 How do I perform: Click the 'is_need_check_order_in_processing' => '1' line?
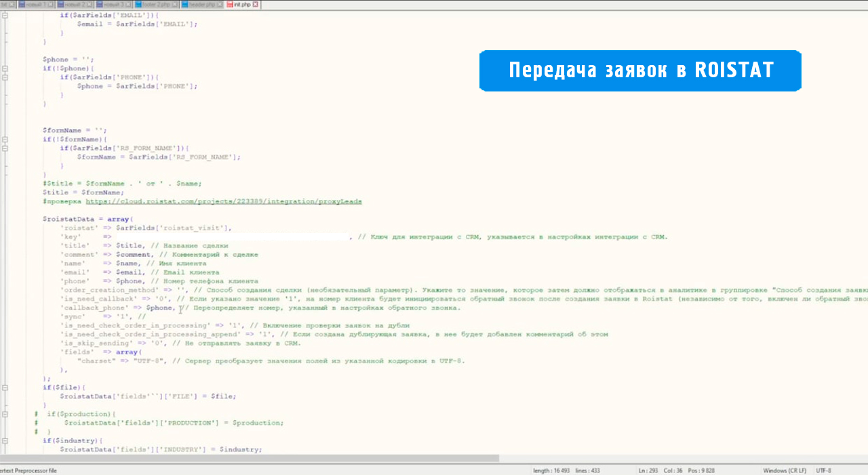coord(235,325)
